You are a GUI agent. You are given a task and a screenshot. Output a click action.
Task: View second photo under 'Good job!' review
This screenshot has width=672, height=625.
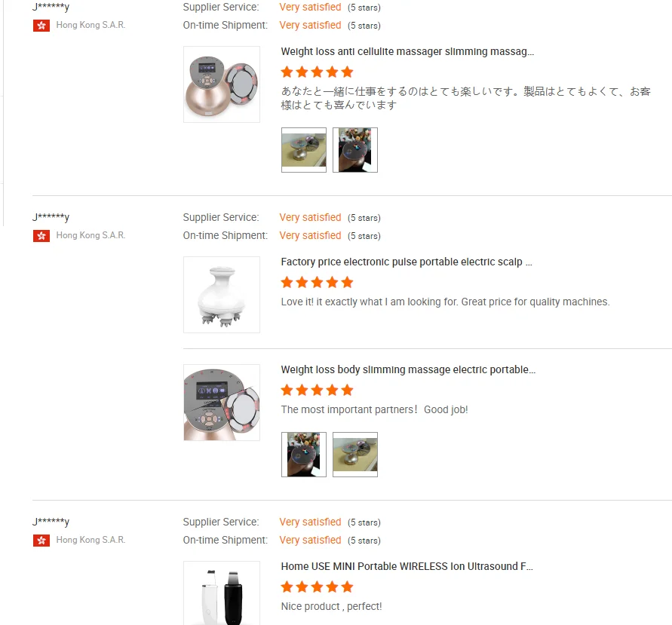click(355, 455)
